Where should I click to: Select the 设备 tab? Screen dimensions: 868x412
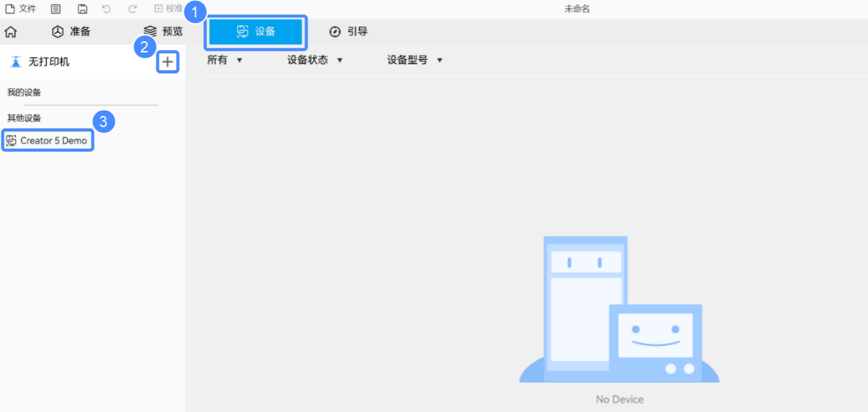[x=256, y=31]
